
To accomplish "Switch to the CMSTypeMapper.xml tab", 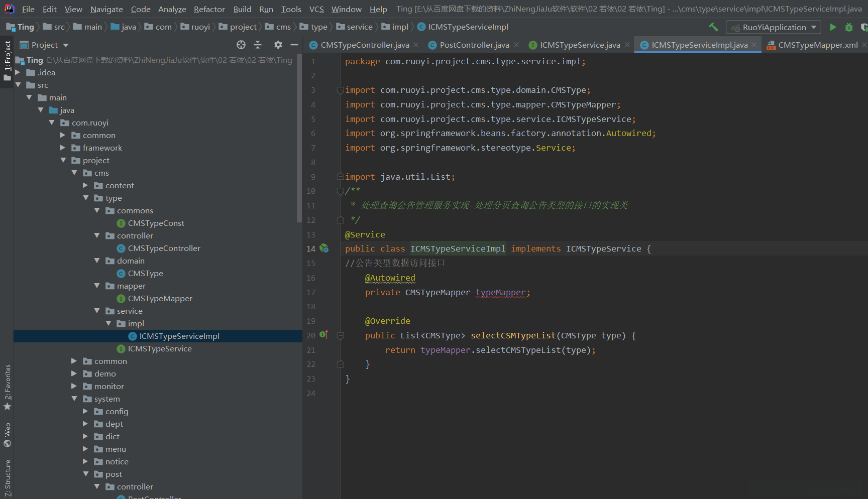I will click(817, 45).
